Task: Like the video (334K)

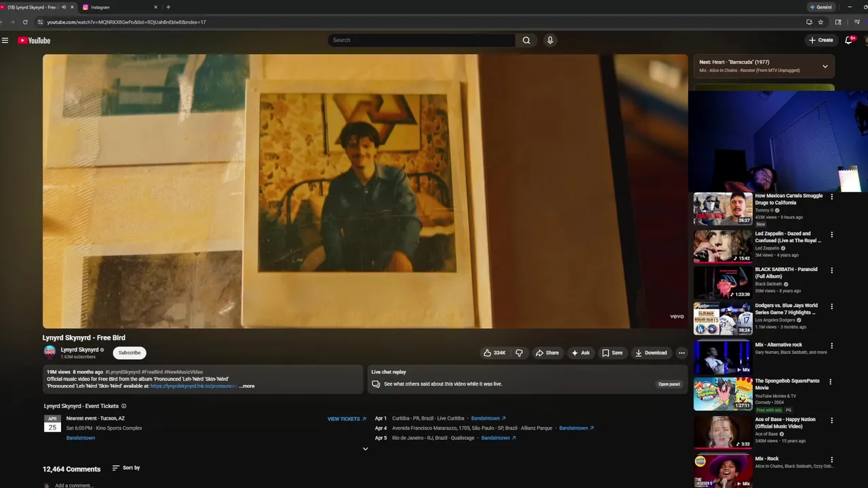Action: pyautogui.click(x=494, y=352)
